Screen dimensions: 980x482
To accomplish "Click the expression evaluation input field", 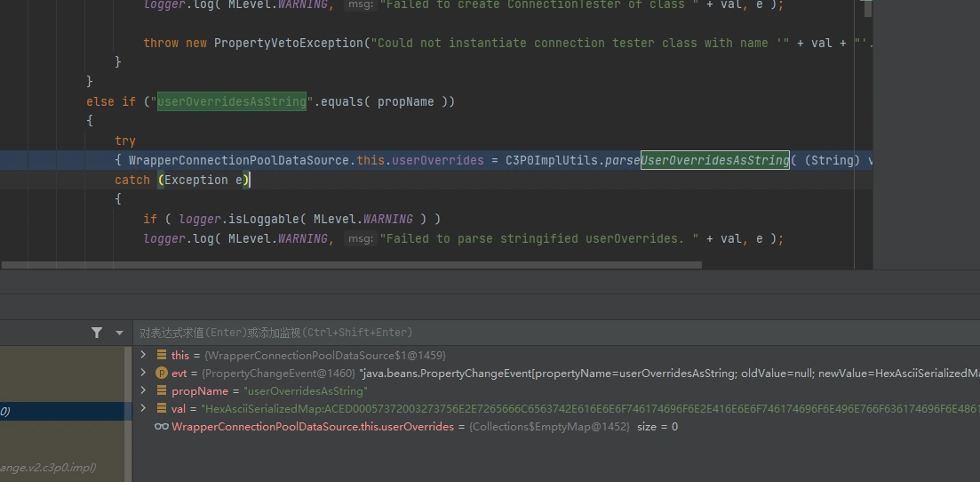I will pyautogui.click(x=533, y=333).
